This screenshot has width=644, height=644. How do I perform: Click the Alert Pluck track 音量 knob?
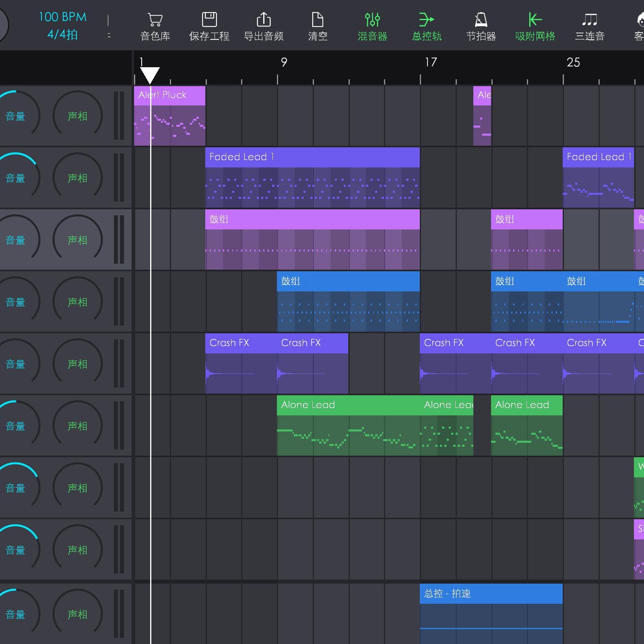[16, 116]
